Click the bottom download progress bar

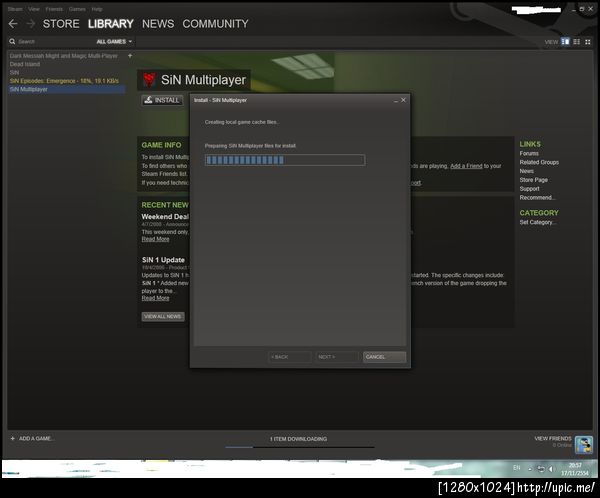[300, 447]
